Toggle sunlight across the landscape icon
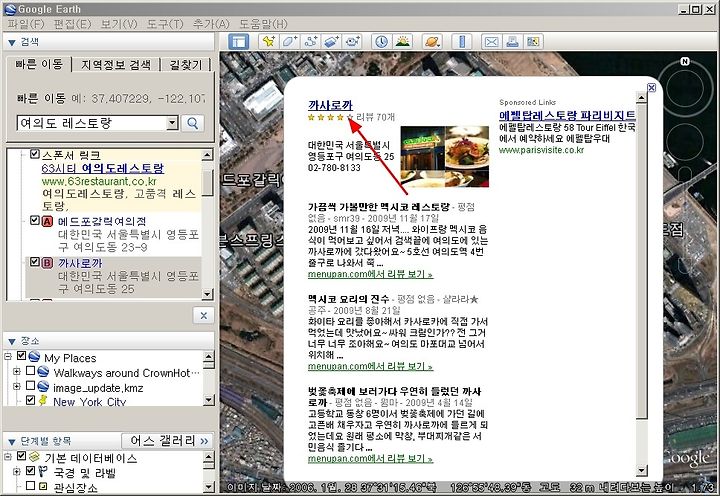Screen dimensions: 720x496 tap(403, 42)
